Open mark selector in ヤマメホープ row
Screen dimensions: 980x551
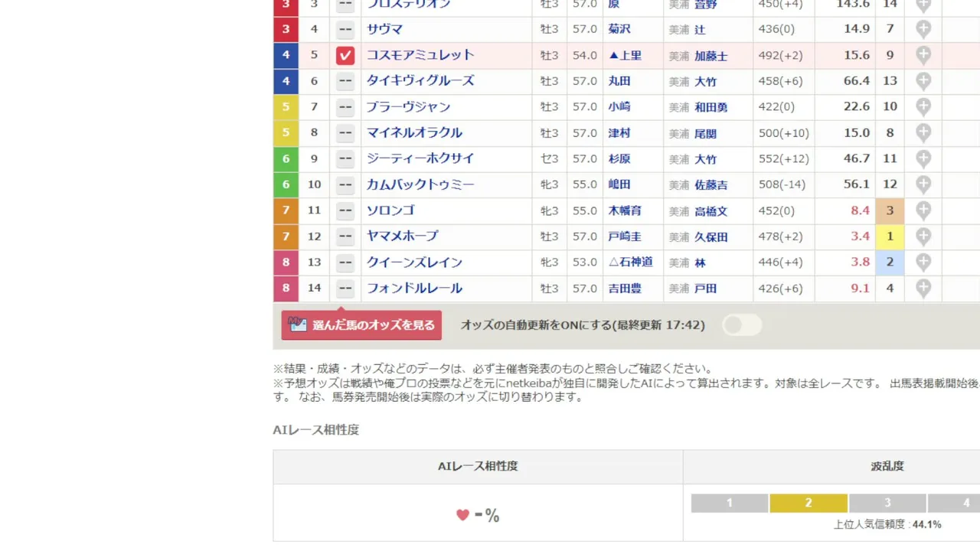345,236
